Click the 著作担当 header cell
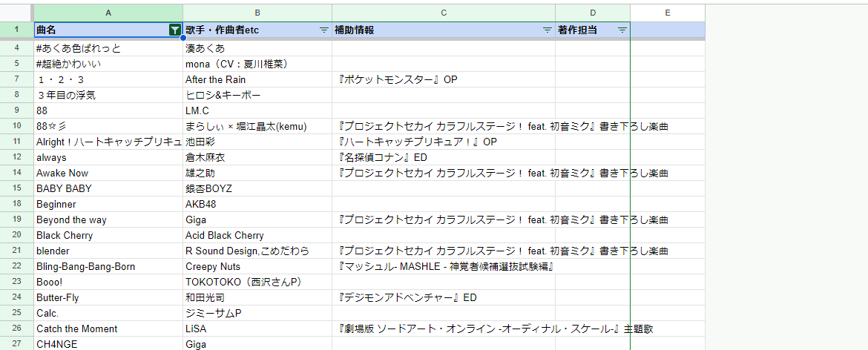The height and width of the screenshot is (350, 868). pyautogui.click(x=593, y=30)
